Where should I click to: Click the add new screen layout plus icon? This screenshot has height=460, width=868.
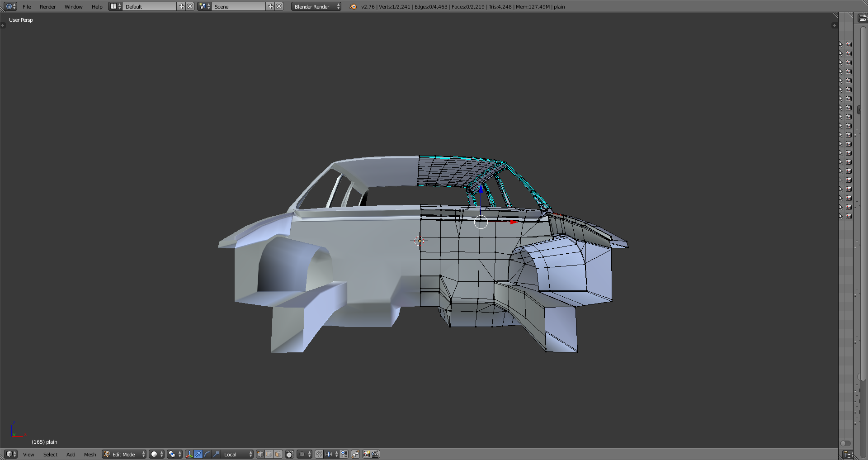tap(182, 6)
